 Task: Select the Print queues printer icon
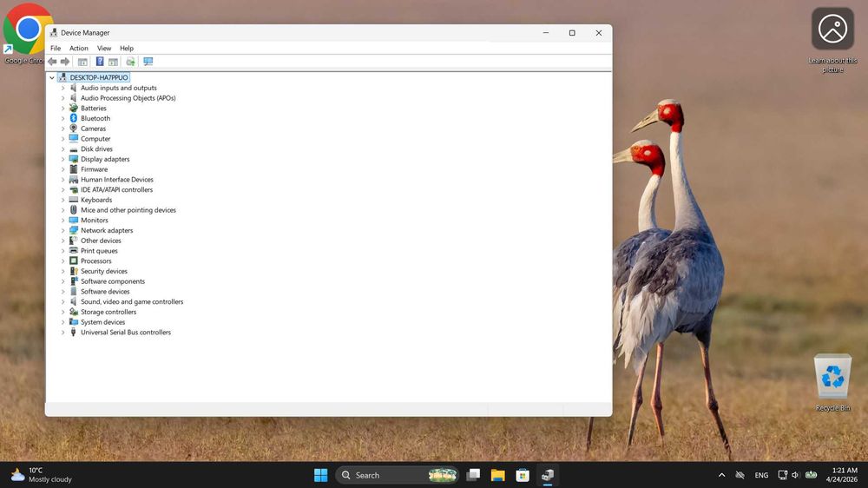[x=73, y=250]
